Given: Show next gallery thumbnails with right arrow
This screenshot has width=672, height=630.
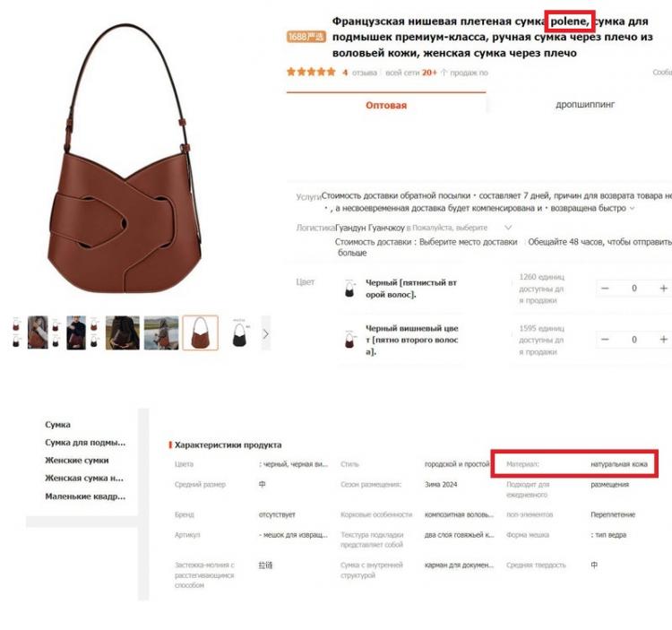Looking at the screenshot, I should point(266,333).
